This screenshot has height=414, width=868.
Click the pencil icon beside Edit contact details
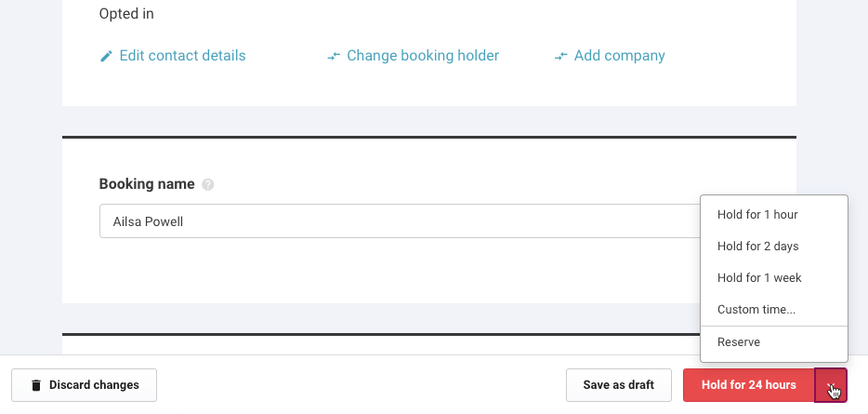pyautogui.click(x=106, y=57)
